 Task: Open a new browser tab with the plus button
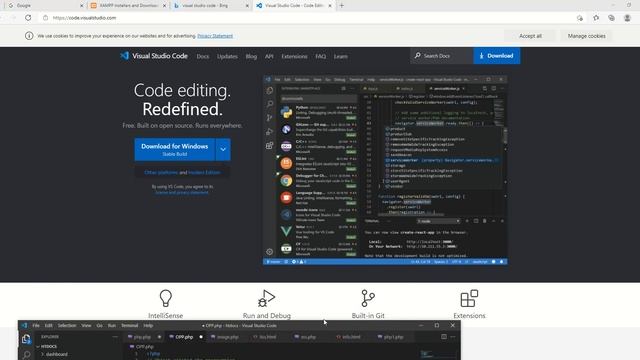(342, 6)
